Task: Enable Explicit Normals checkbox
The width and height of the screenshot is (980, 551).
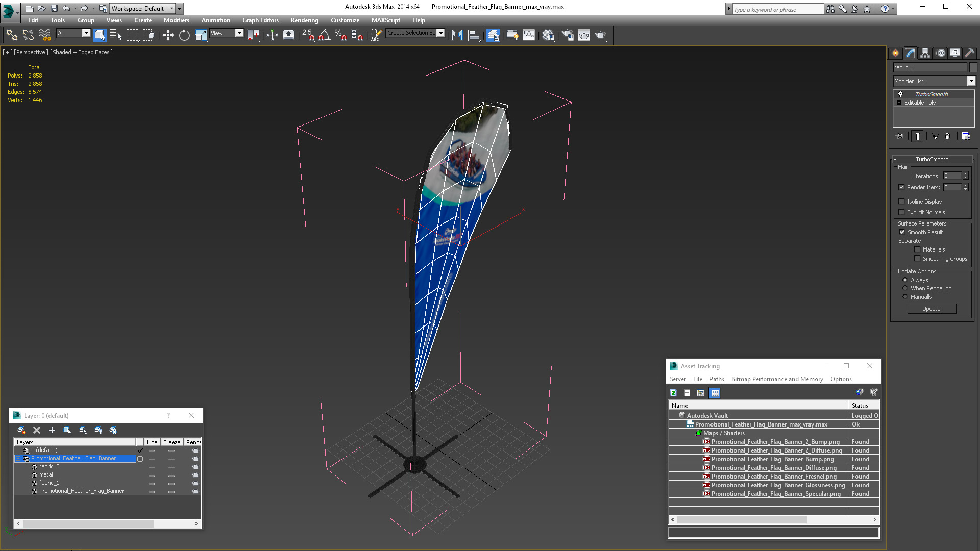Action: tap(901, 212)
